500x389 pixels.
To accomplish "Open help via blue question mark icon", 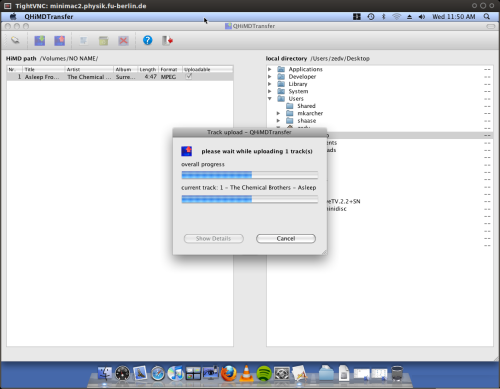I will [148, 40].
